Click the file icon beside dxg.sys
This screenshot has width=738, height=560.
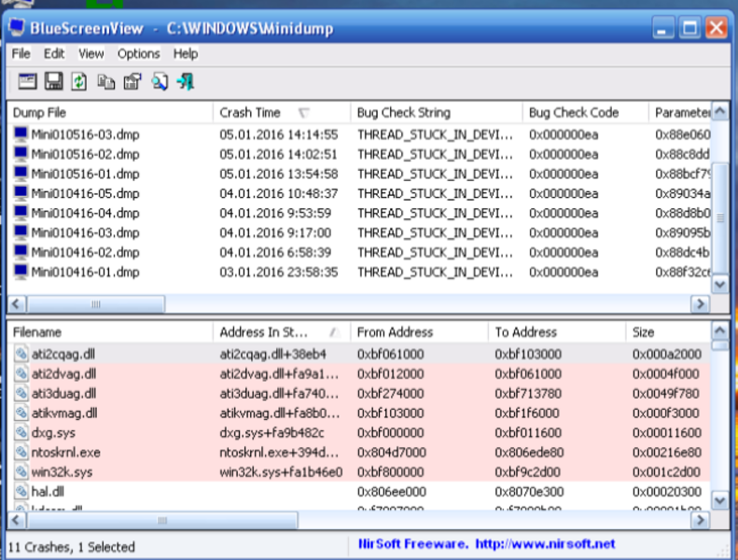(21, 432)
